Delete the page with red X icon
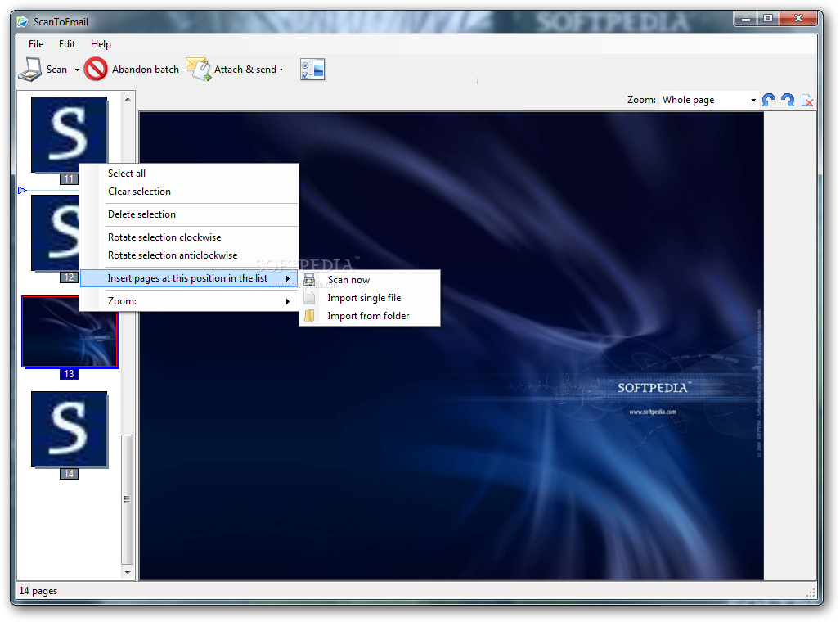 [806, 100]
